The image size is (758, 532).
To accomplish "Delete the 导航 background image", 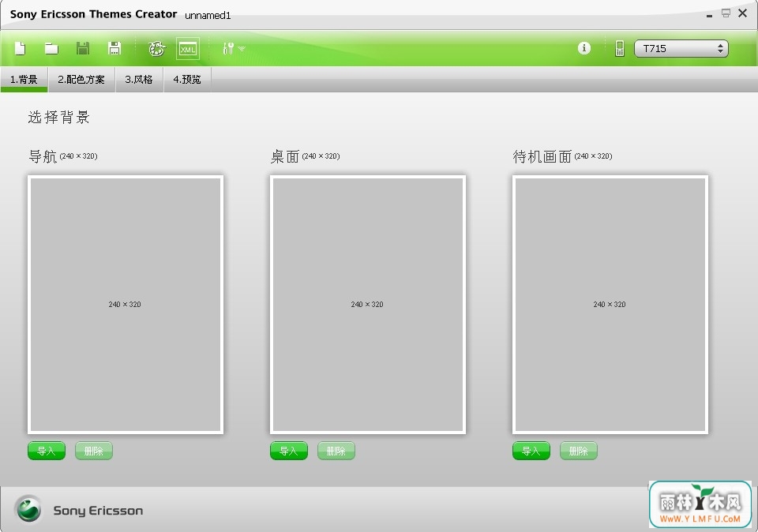I will point(94,451).
